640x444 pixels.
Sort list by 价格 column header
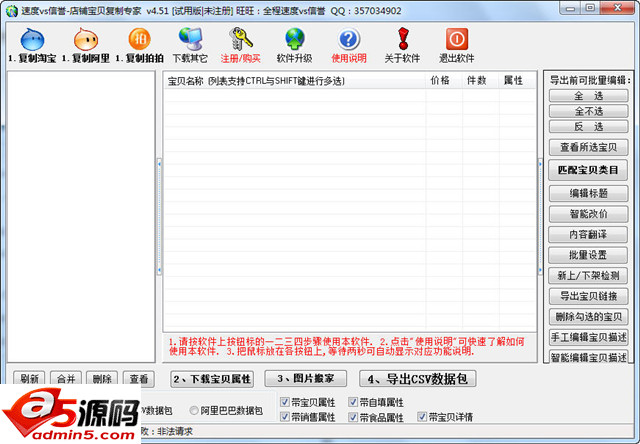(444, 80)
